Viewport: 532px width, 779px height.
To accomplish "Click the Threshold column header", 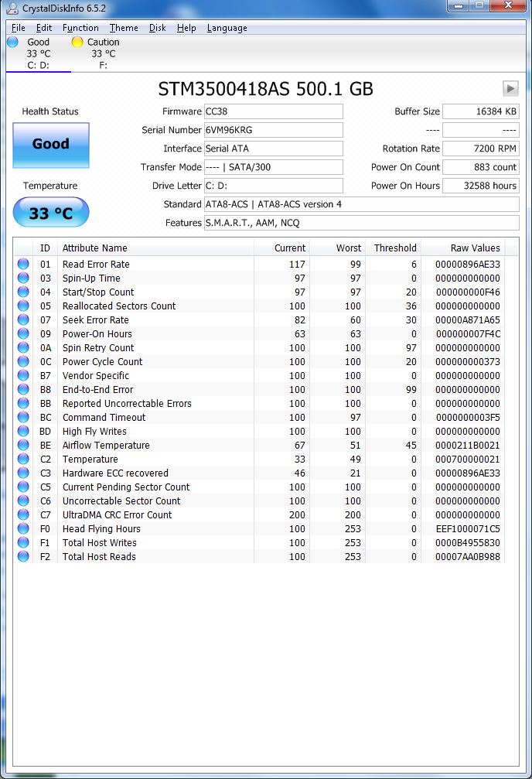I will click(x=393, y=248).
